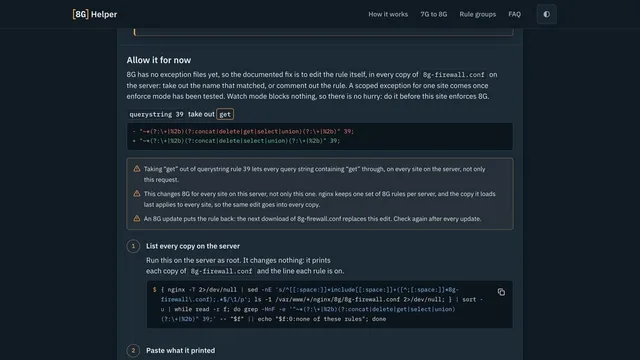Viewport: 640px width, 360px height.
Task: Jump to the FAQ section
Action: coord(514,14)
